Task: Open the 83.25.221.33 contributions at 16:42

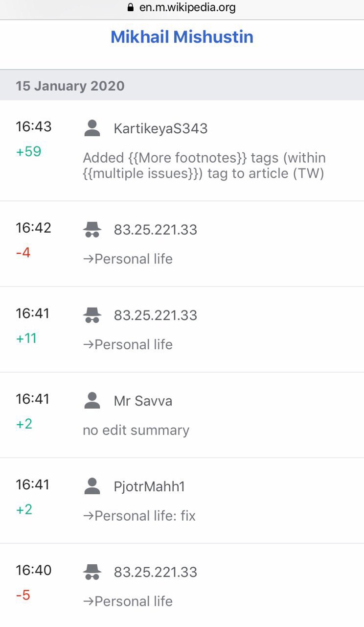Action: 156,230
